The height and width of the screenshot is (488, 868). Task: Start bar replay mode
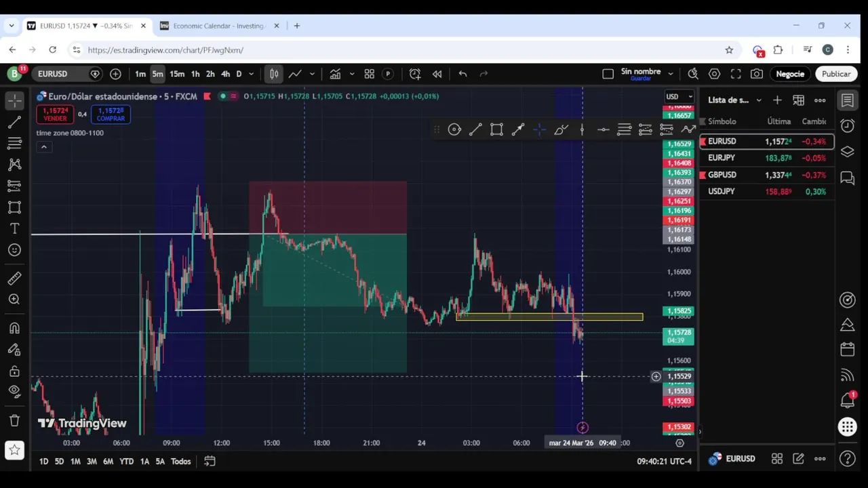437,74
